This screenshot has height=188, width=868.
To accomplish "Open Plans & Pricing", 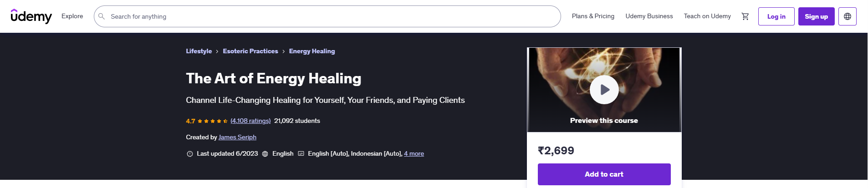I will point(593,16).
